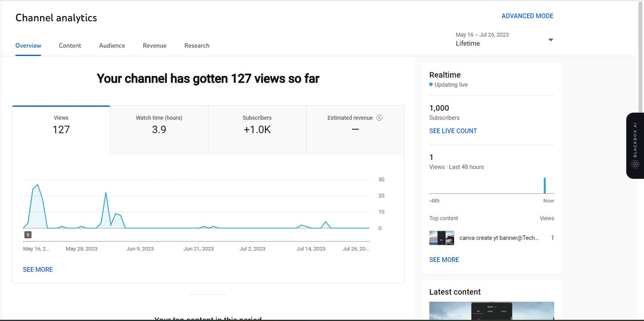Select the Watch time (hours) metric card
Viewport: 644px width, 321px height.
click(x=159, y=129)
